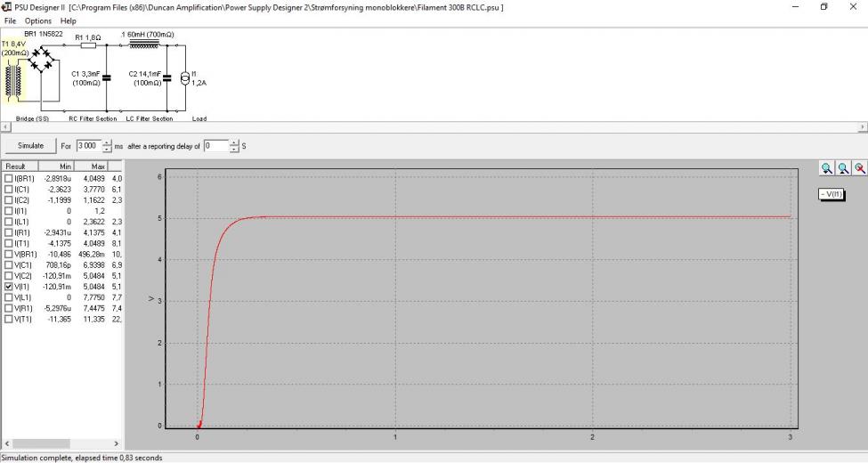
Task: Increase simulation time with the up stepper
Action: [107, 142]
